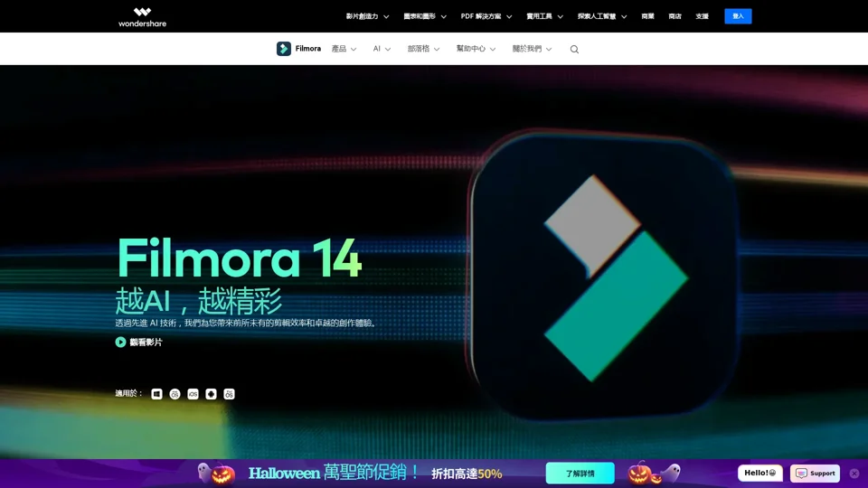The image size is (868, 488).
Task: Click the 越AI，越精彩 slogan text
Action: [199, 300]
